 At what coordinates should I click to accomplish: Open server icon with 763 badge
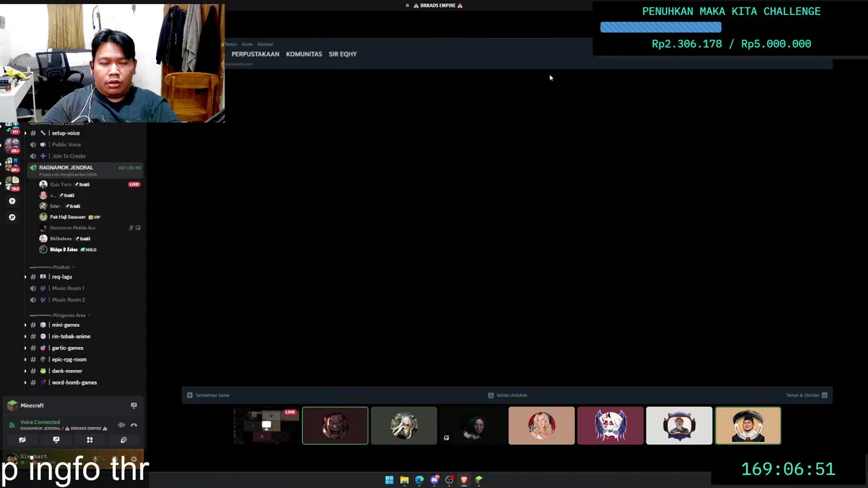pyautogui.click(x=12, y=183)
